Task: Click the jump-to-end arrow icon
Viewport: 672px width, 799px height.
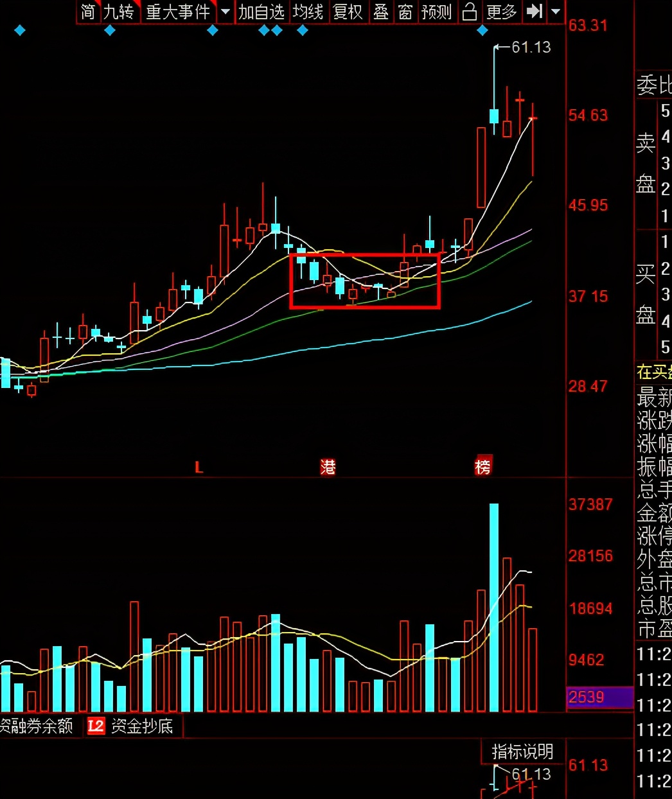Action: pos(534,12)
